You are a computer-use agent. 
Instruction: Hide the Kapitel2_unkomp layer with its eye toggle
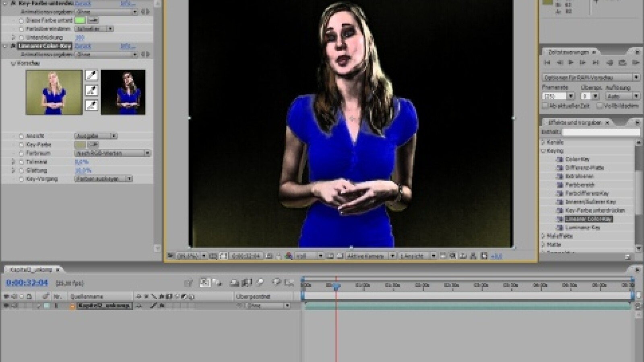[7, 305]
